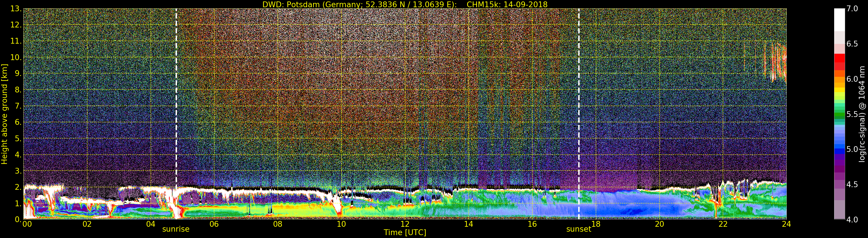Click the '14' time tick label

[468, 224]
